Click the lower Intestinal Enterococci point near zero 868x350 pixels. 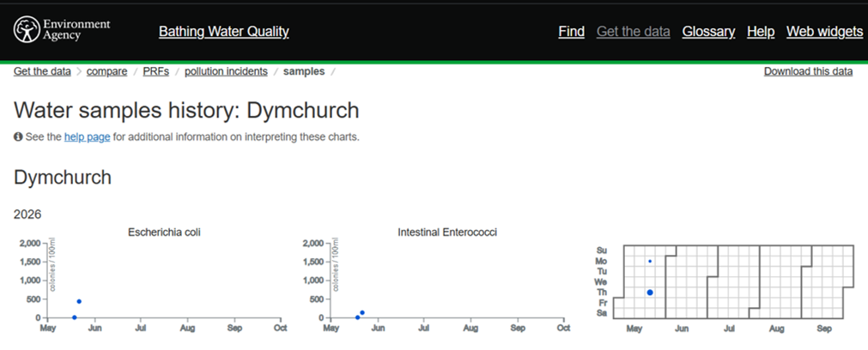[x=357, y=317]
